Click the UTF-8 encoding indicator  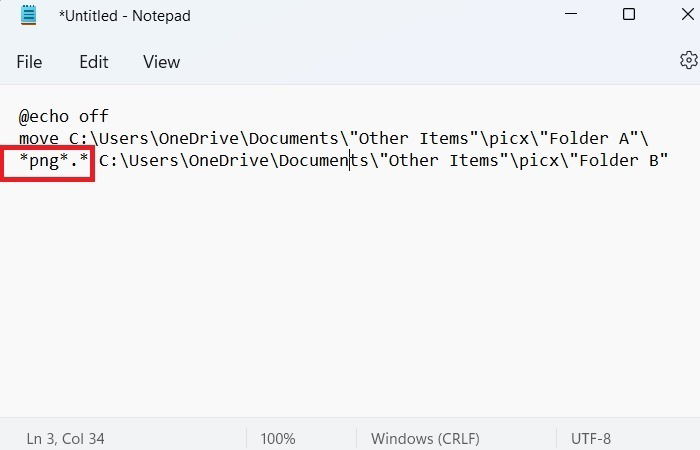[591, 438]
